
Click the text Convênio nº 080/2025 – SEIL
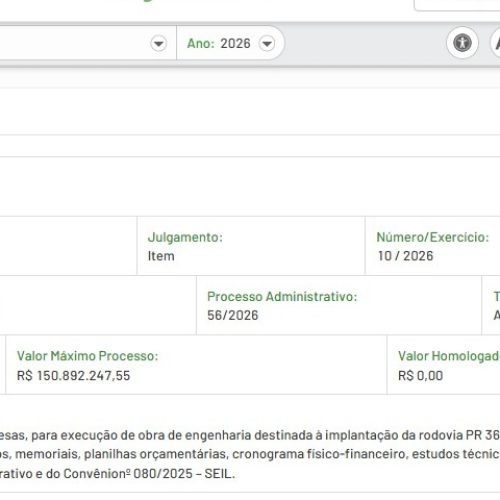pyautogui.click(x=149, y=474)
